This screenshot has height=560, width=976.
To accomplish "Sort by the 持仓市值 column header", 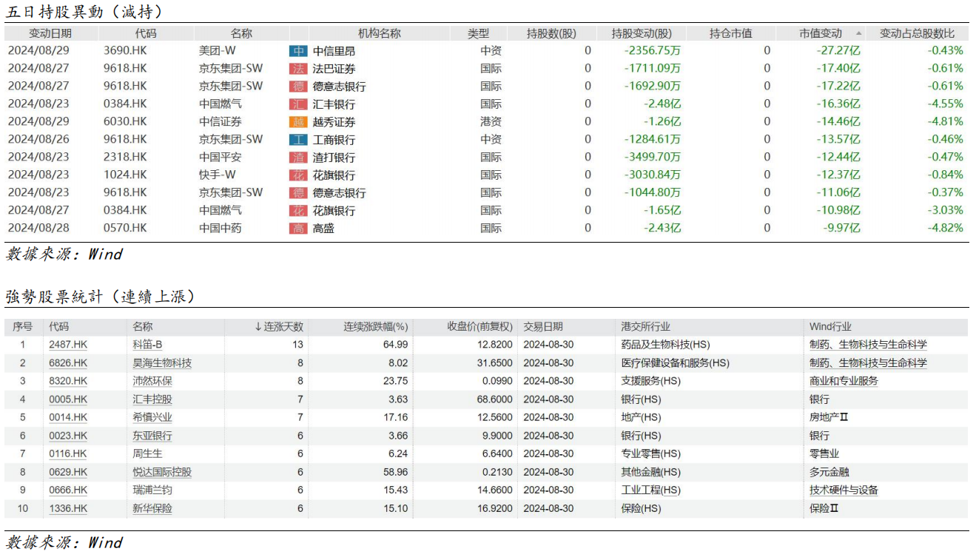I will coord(730,33).
